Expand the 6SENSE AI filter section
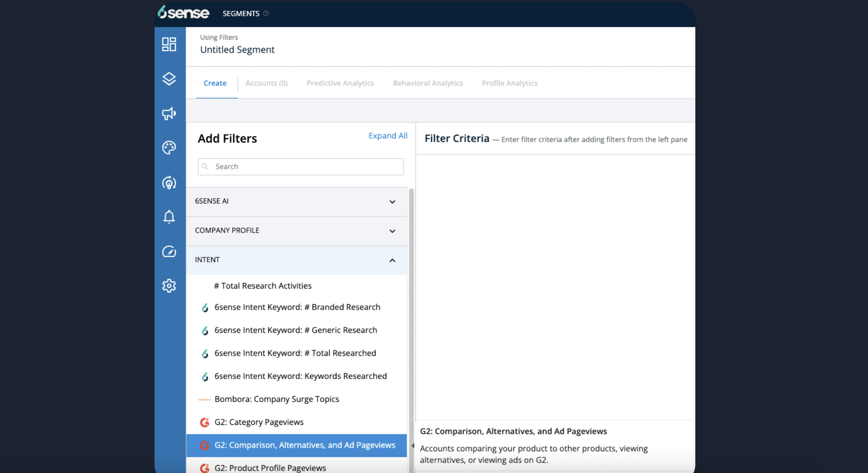The width and height of the screenshot is (868, 473). click(296, 201)
